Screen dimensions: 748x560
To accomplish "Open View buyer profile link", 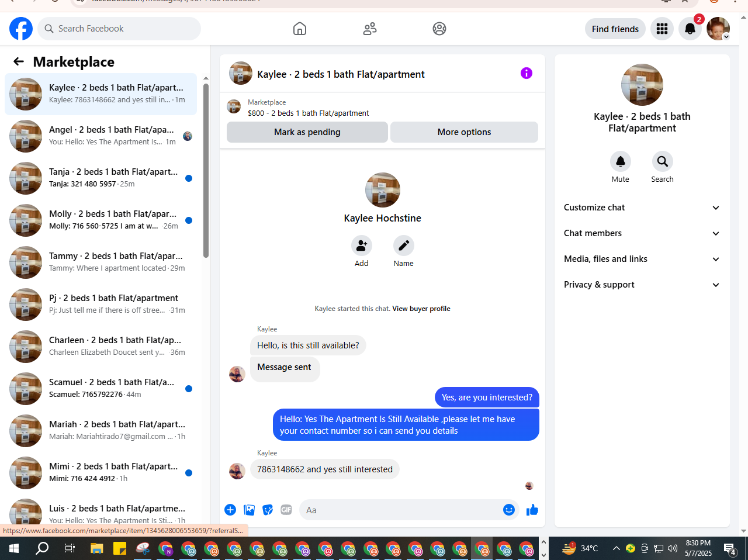I will pyautogui.click(x=421, y=309).
